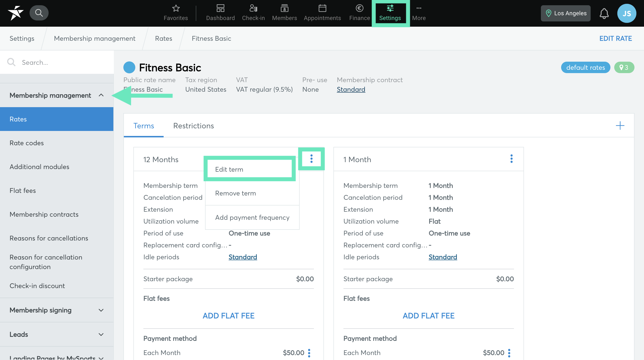Viewport: 644px width, 360px height.
Task: Open the Standard membership contract link
Action: coord(351,89)
